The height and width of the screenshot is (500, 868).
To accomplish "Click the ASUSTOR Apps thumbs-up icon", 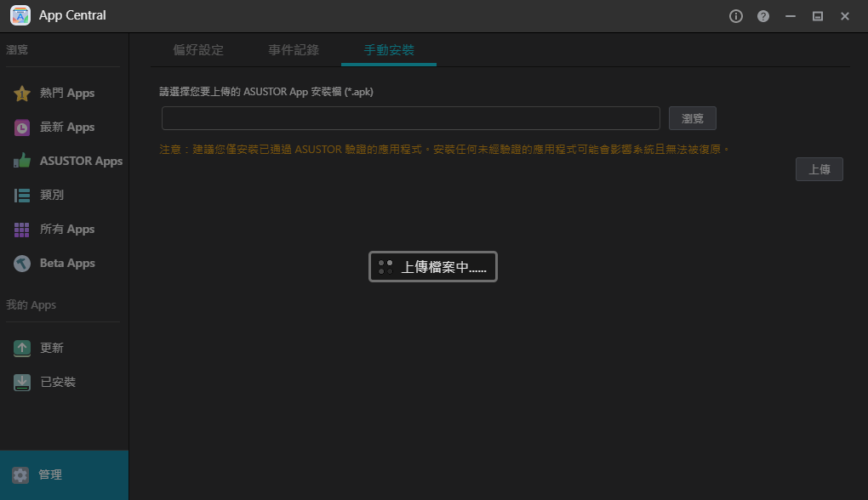I will (x=21, y=161).
